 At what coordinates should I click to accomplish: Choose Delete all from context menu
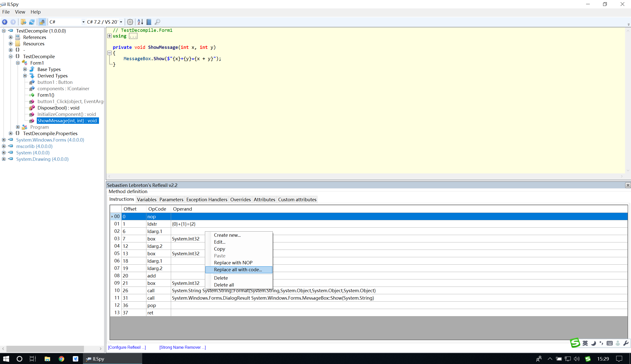[239, 285]
